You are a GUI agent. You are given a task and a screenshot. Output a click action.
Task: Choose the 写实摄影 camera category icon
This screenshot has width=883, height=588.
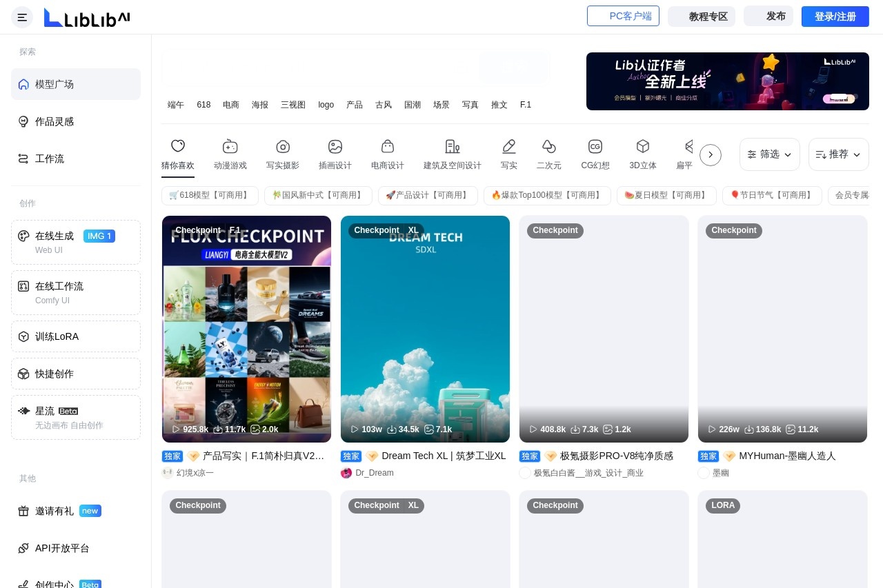point(283,146)
